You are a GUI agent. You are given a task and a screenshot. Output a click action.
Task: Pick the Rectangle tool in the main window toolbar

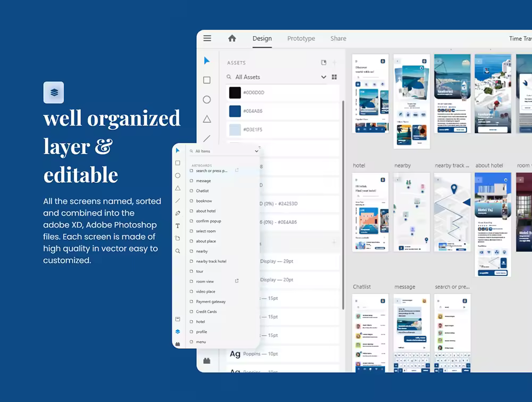tap(206, 80)
